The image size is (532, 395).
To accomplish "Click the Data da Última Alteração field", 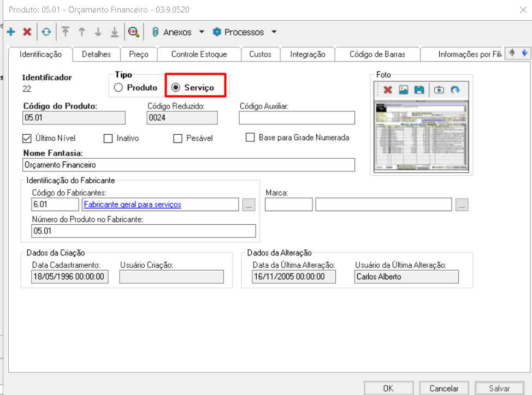I will pyautogui.click(x=294, y=277).
